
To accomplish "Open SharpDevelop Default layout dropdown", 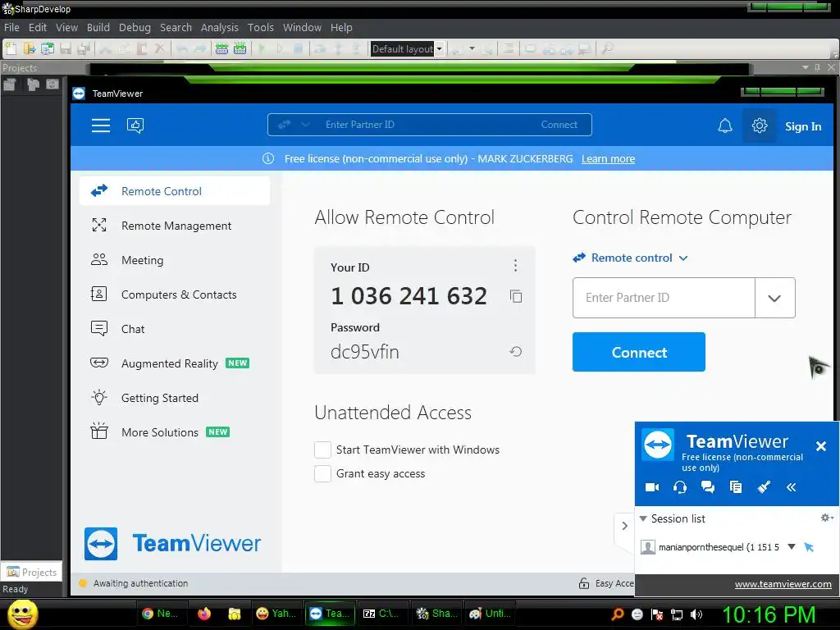I will coord(439,48).
